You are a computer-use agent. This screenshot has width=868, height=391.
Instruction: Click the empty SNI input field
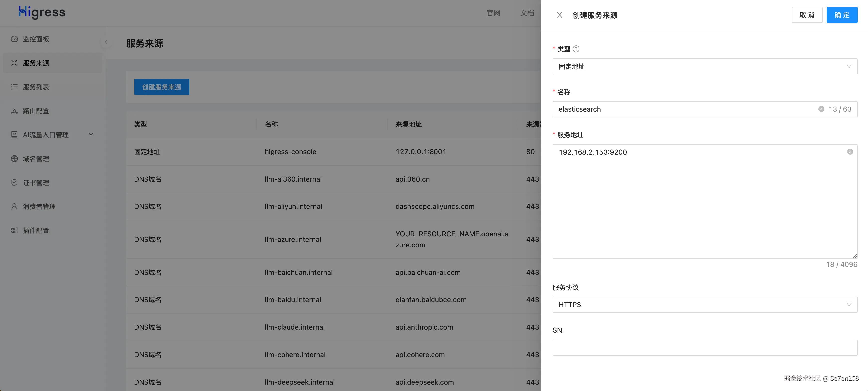704,347
